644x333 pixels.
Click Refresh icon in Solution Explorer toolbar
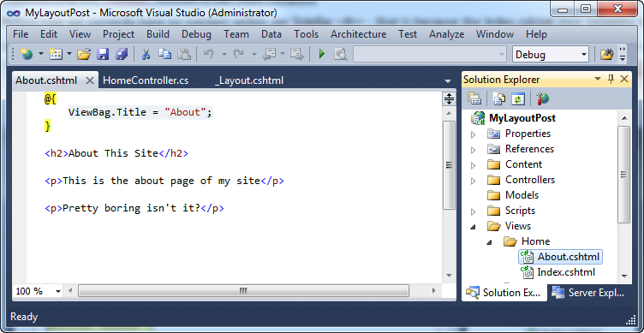pyautogui.click(x=518, y=98)
